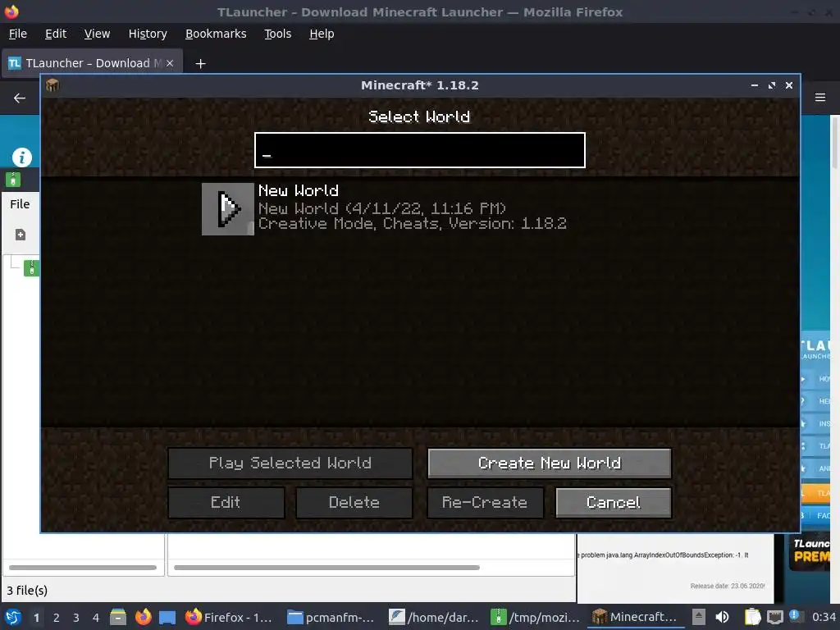
Task: Launch Firefox from taskbar quick-launch icon
Action: click(143, 617)
